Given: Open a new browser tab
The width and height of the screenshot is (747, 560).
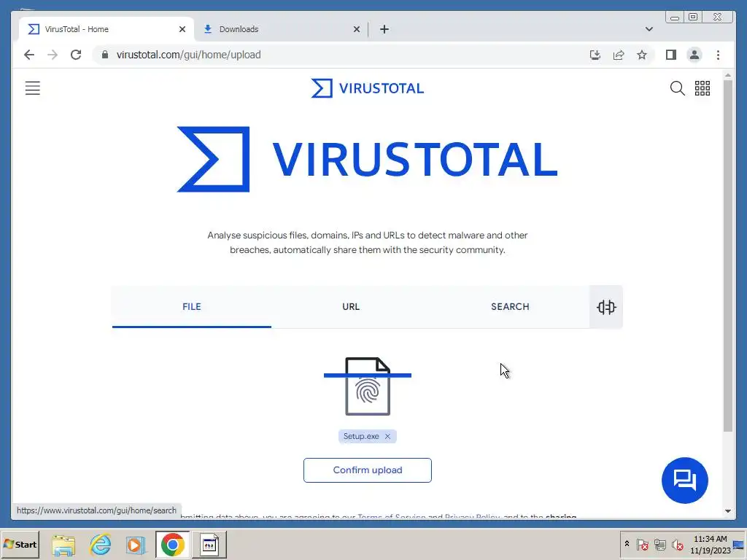Looking at the screenshot, I should [384, 29].
